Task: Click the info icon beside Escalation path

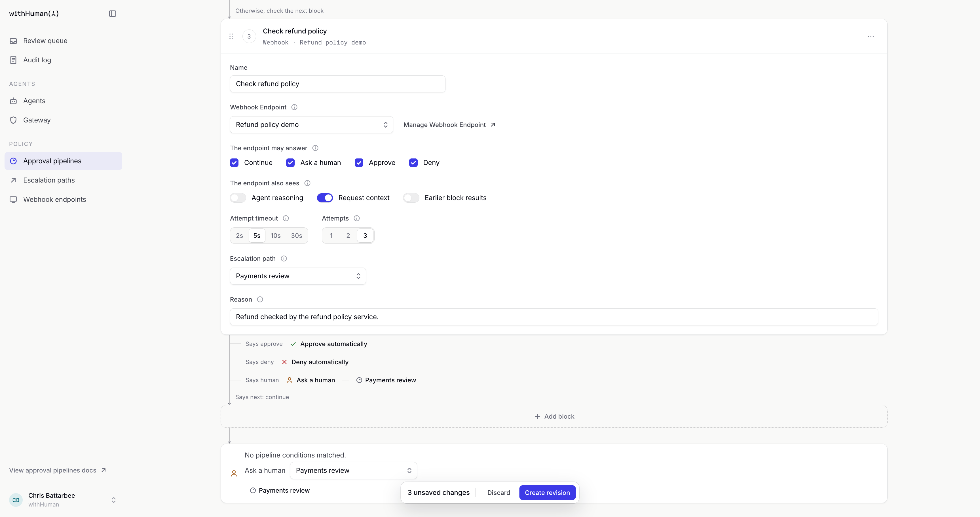Action: [x=284, y=258]
